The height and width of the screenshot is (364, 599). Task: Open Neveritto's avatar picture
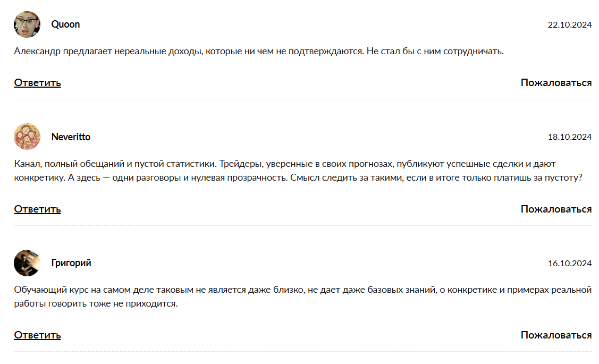tap(27, 137)
